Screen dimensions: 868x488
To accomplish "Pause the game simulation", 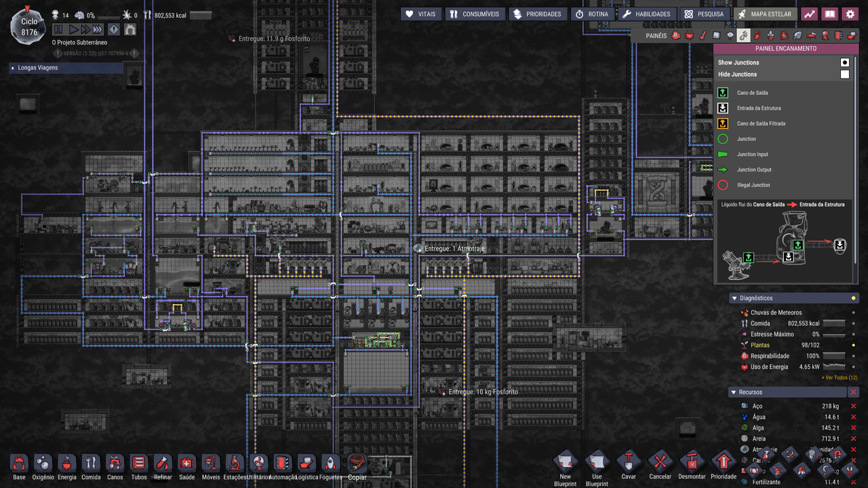I will (58, 29).
